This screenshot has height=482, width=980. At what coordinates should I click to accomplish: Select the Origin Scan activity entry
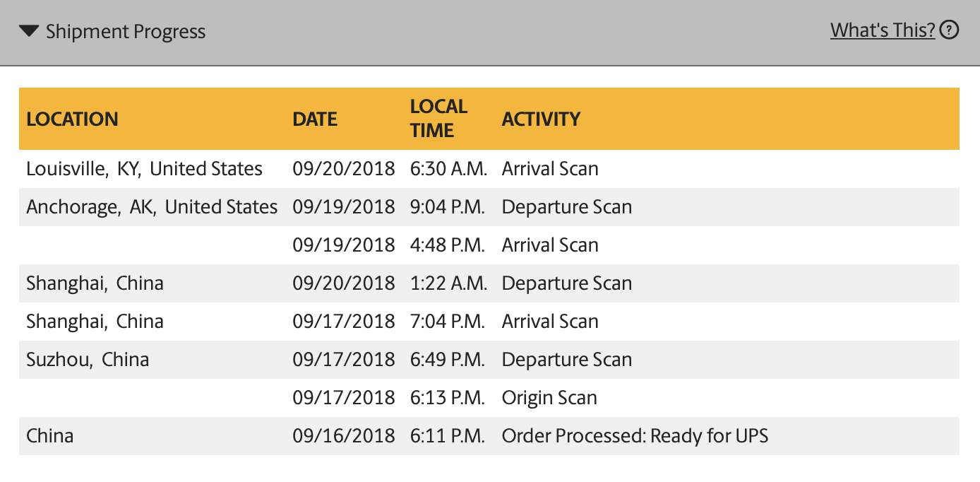tap(549, 398)
